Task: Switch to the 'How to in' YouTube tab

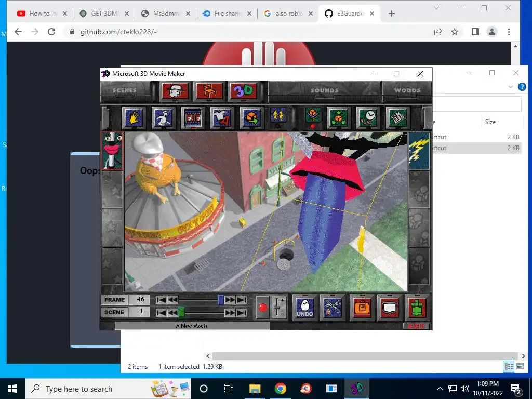Action: [x=42, y=14]
